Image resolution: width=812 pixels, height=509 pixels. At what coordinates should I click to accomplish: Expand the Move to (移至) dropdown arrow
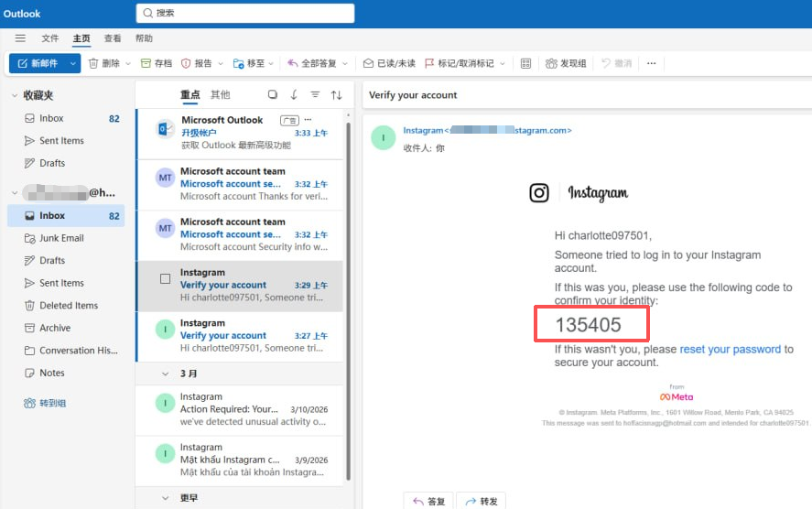tap(271, 64)
